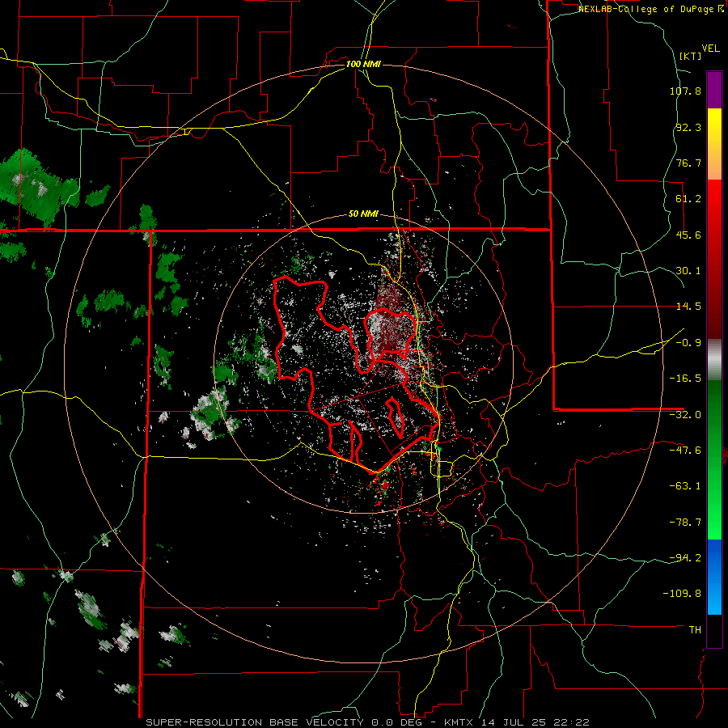Click the -109.8 velocity scale value
Screen dimensions: 728x728
click(682, 594)
